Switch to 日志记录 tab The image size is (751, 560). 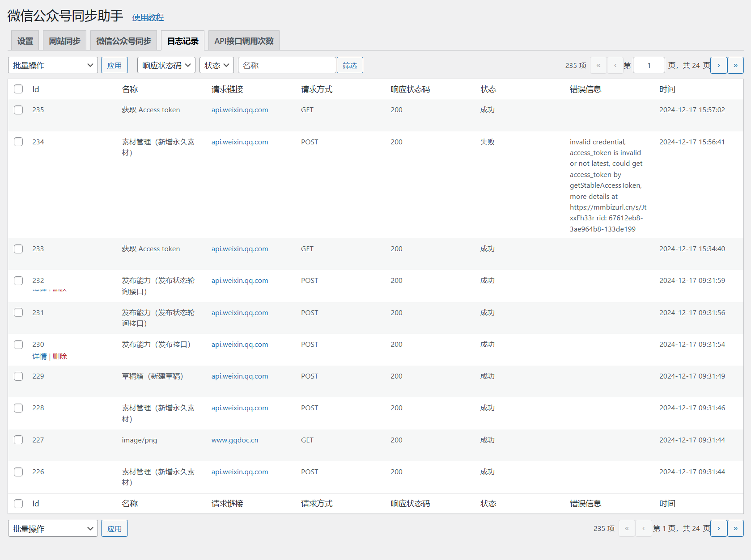(182, 41)
